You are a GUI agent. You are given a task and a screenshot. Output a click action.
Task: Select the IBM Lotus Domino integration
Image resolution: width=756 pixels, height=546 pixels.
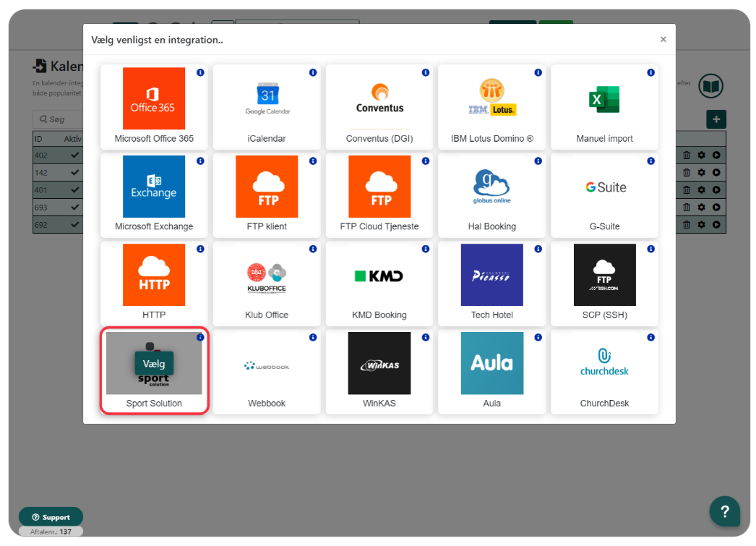click(491, 106)
